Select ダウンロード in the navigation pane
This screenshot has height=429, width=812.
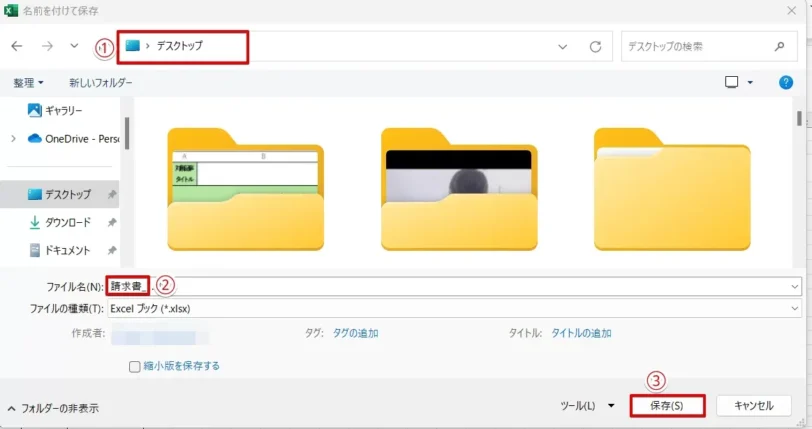(x=60, y=222)
